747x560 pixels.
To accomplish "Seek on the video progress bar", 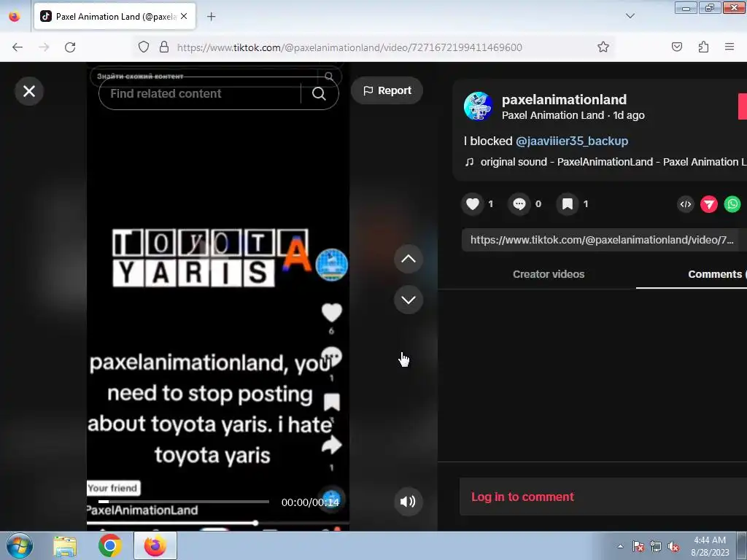I will [183, 502].
